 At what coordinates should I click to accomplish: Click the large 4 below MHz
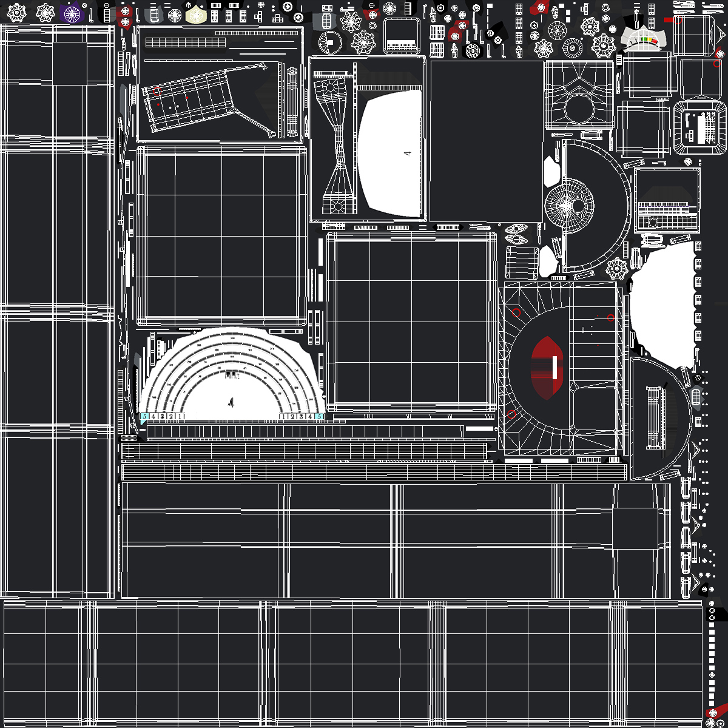tap(231, 402)
